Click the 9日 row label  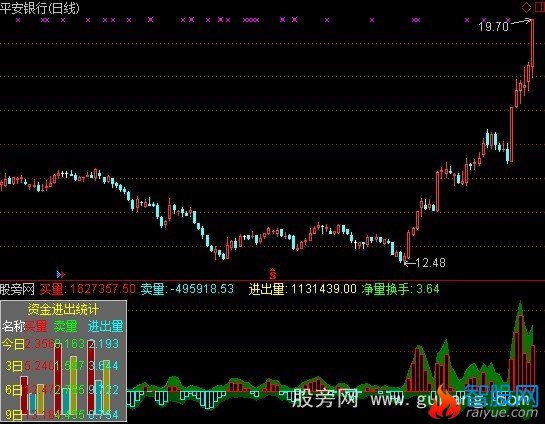pyautogui.click(x=14, y=414)
